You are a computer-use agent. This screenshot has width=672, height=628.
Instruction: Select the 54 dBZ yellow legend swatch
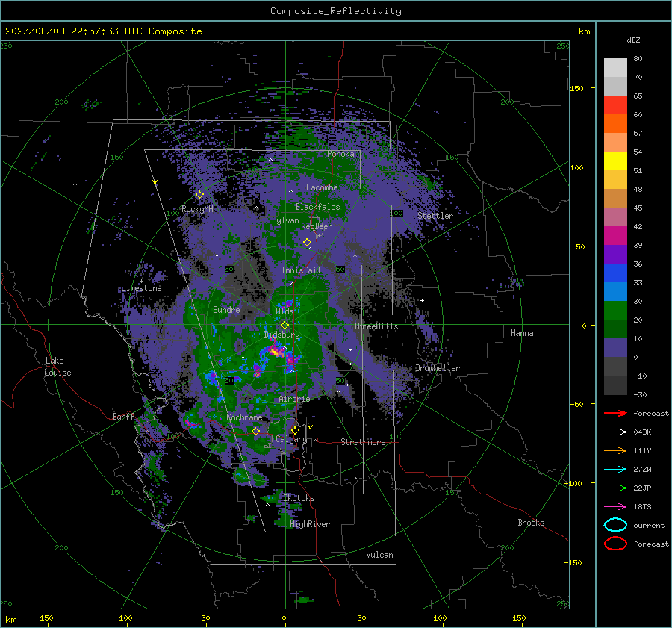pos(615,161)
